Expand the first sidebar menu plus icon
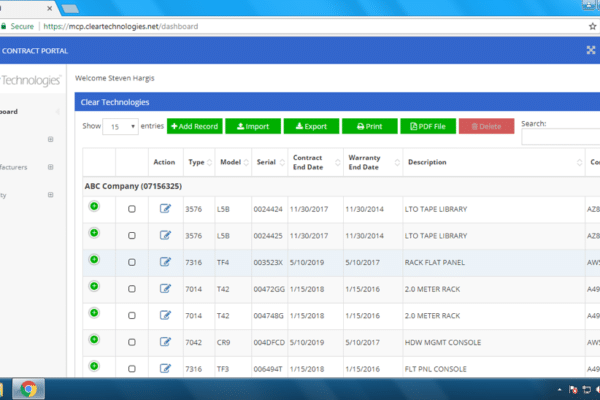The height and width of the screenshot is (400, 600). tap(51, 139)
